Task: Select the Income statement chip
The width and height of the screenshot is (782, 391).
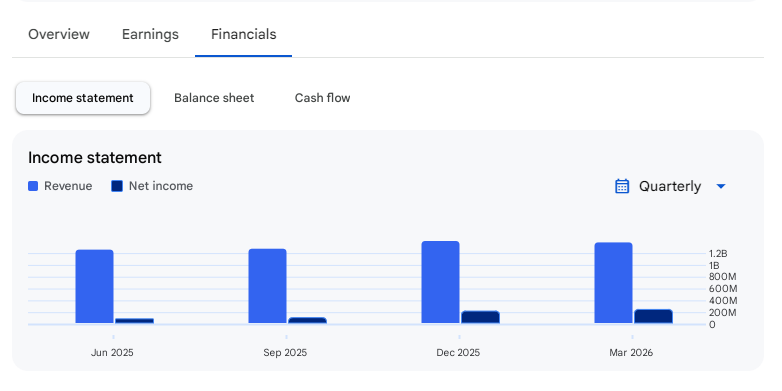Action: [x=83, y=98]
